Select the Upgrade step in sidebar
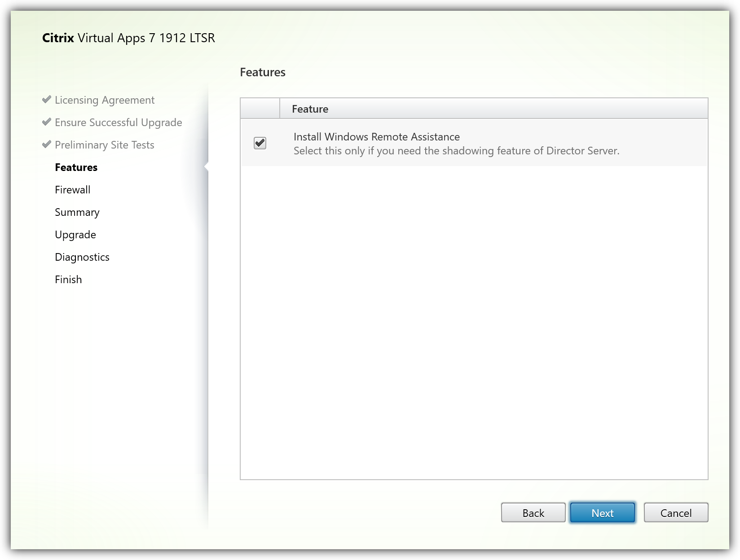Viewport: 740px width, 560px height. pos(75,235)
